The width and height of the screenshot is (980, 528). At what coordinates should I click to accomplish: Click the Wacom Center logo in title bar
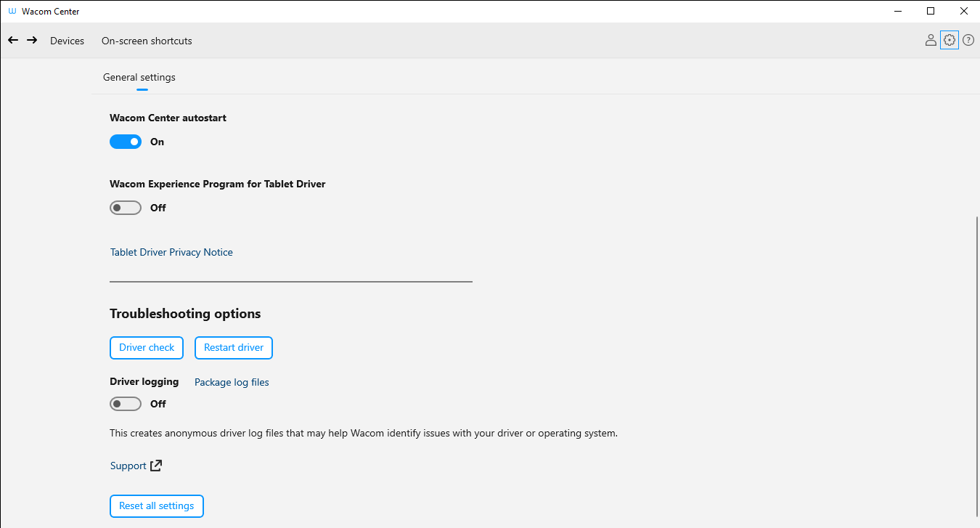(x=12, y=12)
